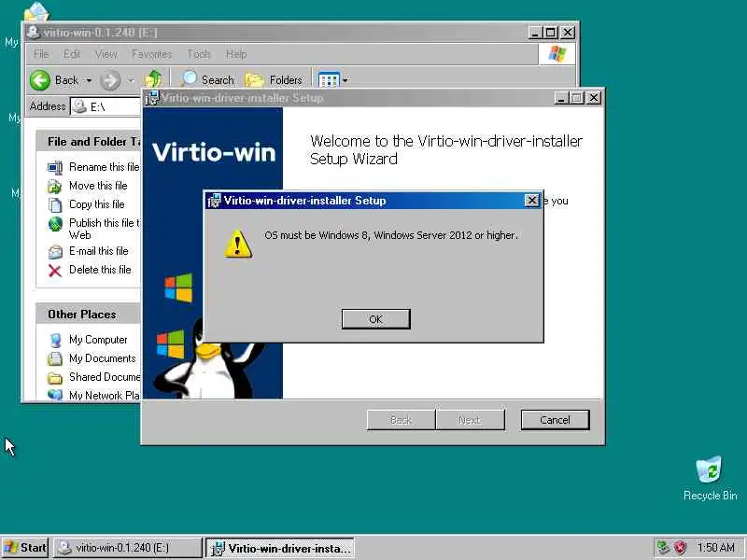Open the File menu in Explorer

(x=41, y=54)
